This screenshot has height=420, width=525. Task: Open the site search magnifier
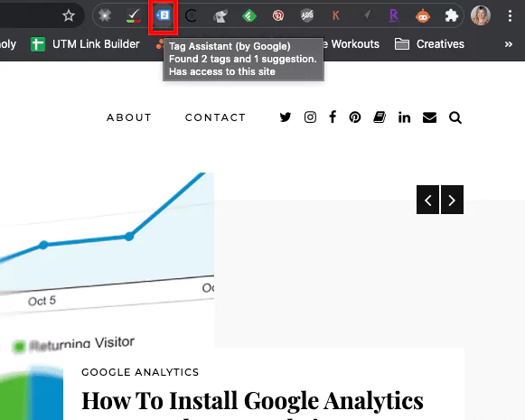point(455,117)
